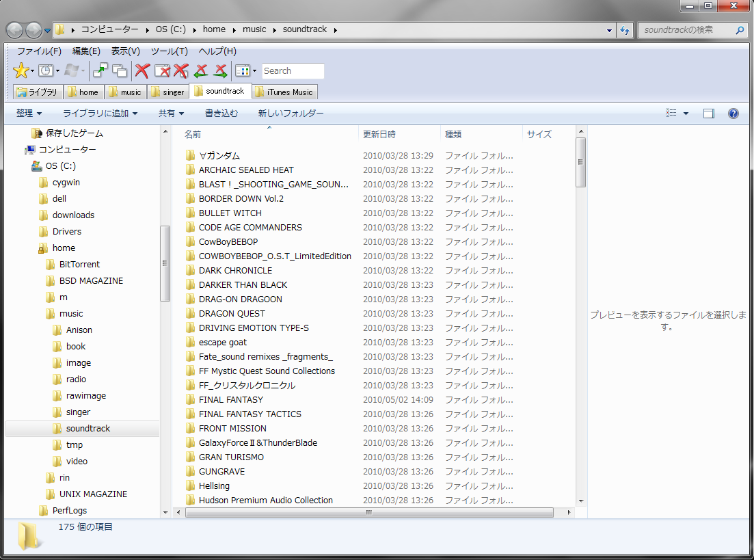Open the view options dropdown arrow
Image resolution: width=754 pixels, height=560 pixels.
(686, 114)
